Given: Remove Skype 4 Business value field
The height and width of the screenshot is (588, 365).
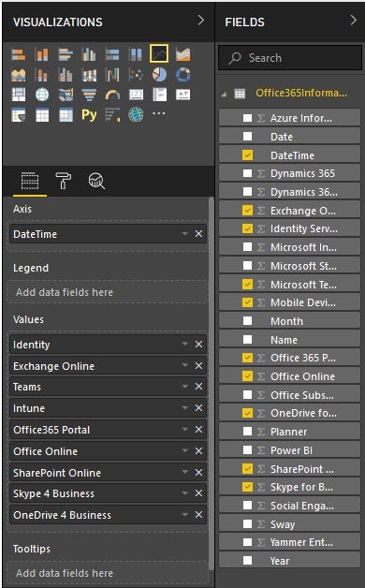Looking at the screenshot, I should tap(198, 493).
